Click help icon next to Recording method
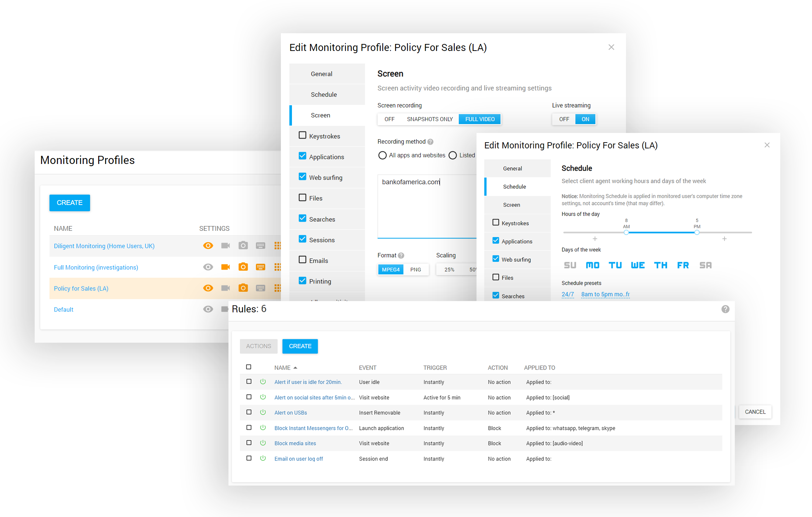This screenshot has width=812, height=517. (430, 142)
